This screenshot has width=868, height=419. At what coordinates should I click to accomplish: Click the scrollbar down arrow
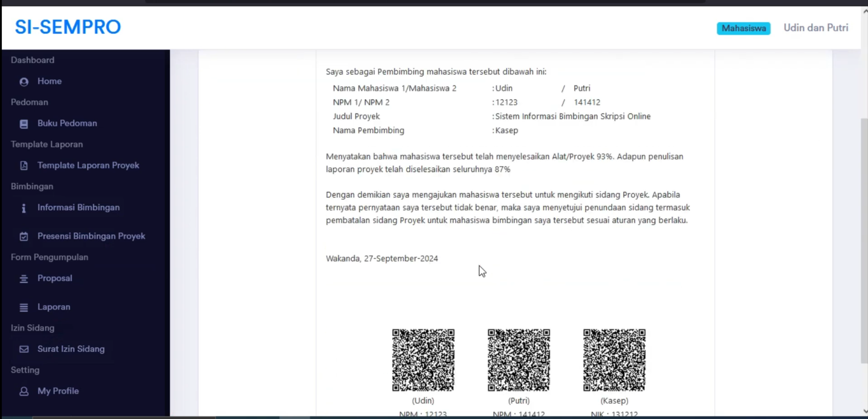(x=865, y=411)
